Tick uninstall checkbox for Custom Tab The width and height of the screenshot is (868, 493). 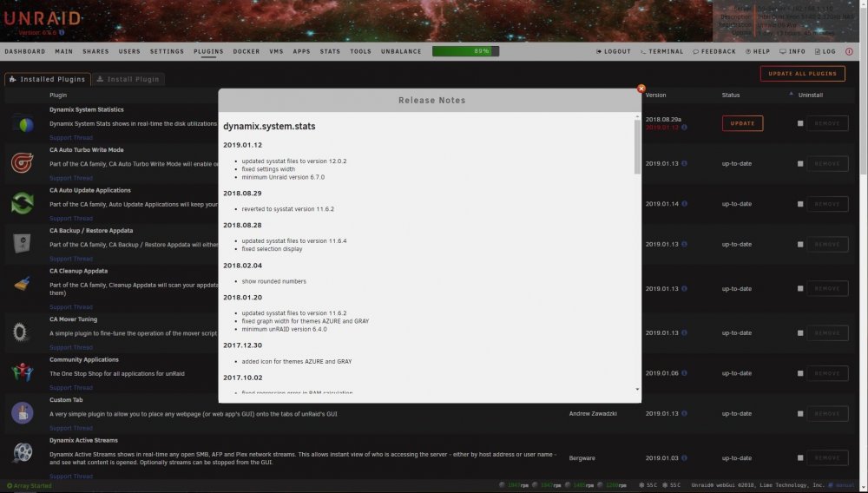800,414
